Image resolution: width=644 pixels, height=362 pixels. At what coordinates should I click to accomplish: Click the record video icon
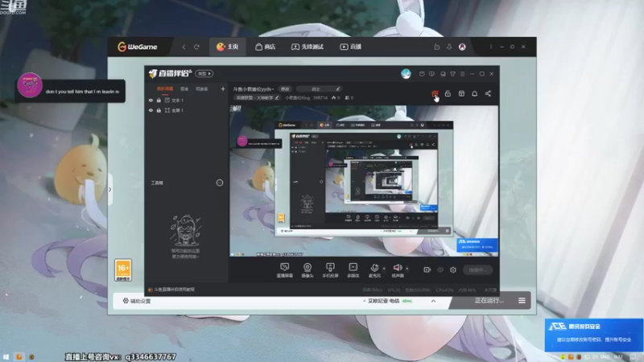tap(427, 269)
